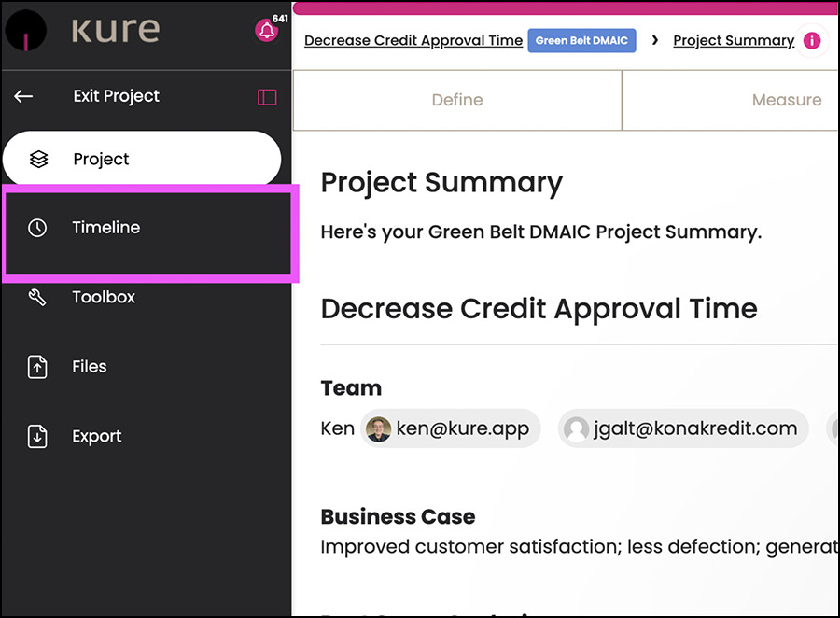This screenshot has width=840, height=618.
Task: Open the Toolbox wrench icon
Action: click(x=37, y=297)
